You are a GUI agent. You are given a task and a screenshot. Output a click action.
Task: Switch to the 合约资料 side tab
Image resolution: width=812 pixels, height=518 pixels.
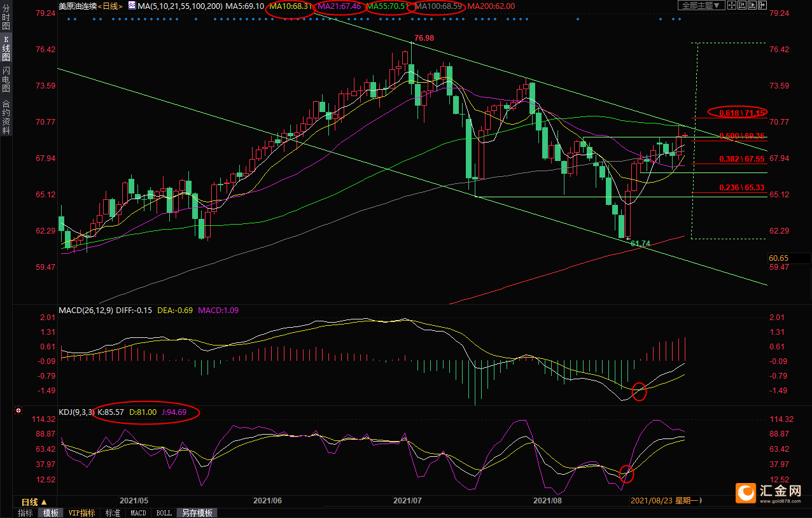[x=6, y=117]
